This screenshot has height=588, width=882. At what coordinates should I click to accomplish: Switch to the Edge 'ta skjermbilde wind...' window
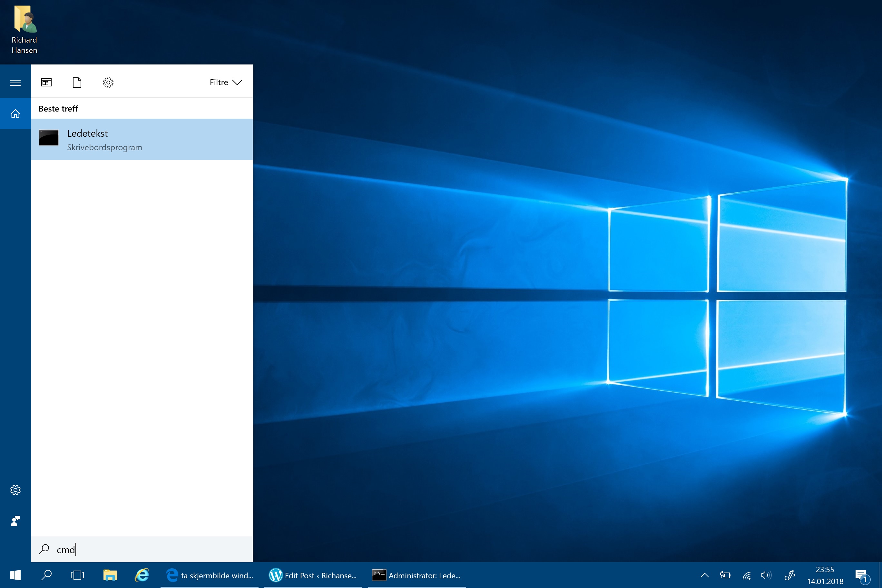point(210,575)
